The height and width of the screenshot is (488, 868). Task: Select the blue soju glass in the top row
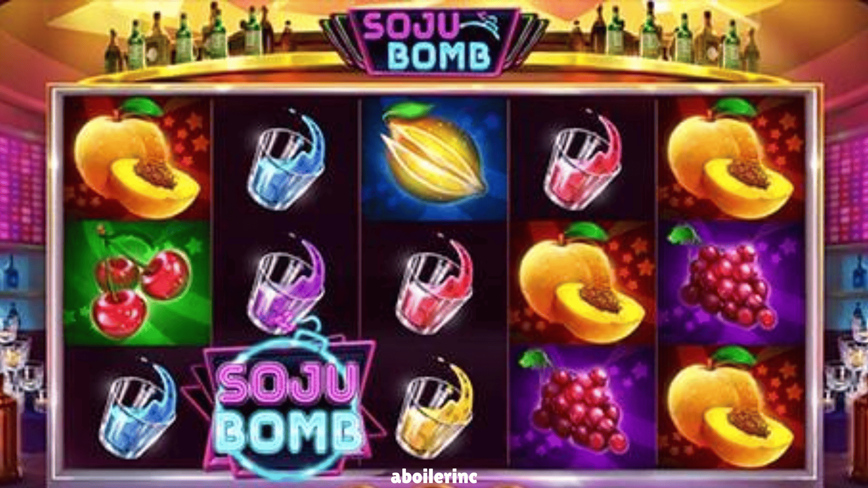pos(286,160)
